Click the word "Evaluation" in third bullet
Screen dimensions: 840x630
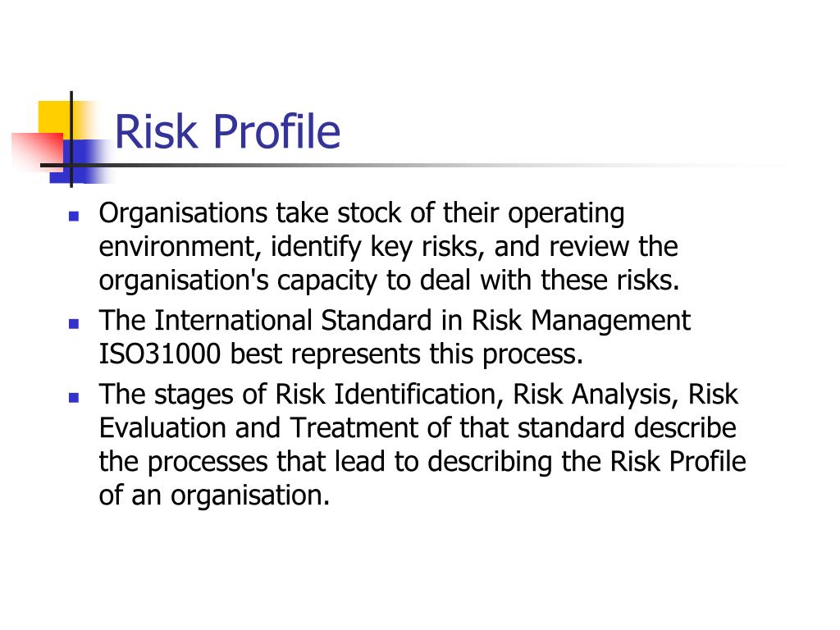point(162,428)
